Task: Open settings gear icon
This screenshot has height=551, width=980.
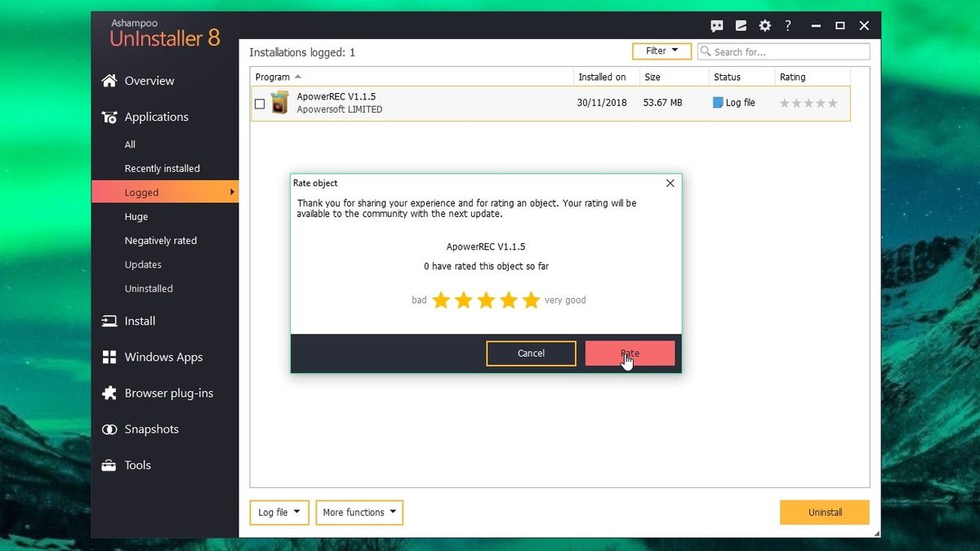Action: tap(764, 26)
